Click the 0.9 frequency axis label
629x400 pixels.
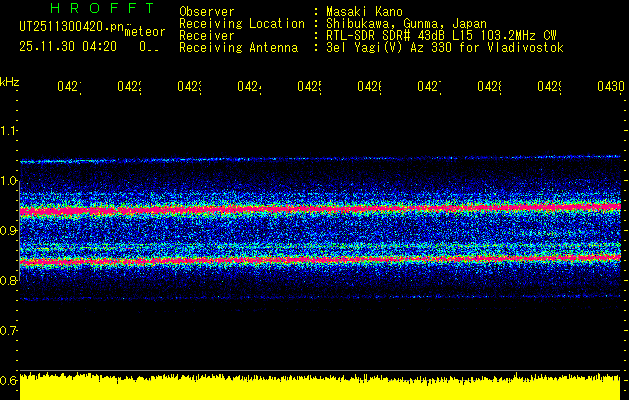8,230
